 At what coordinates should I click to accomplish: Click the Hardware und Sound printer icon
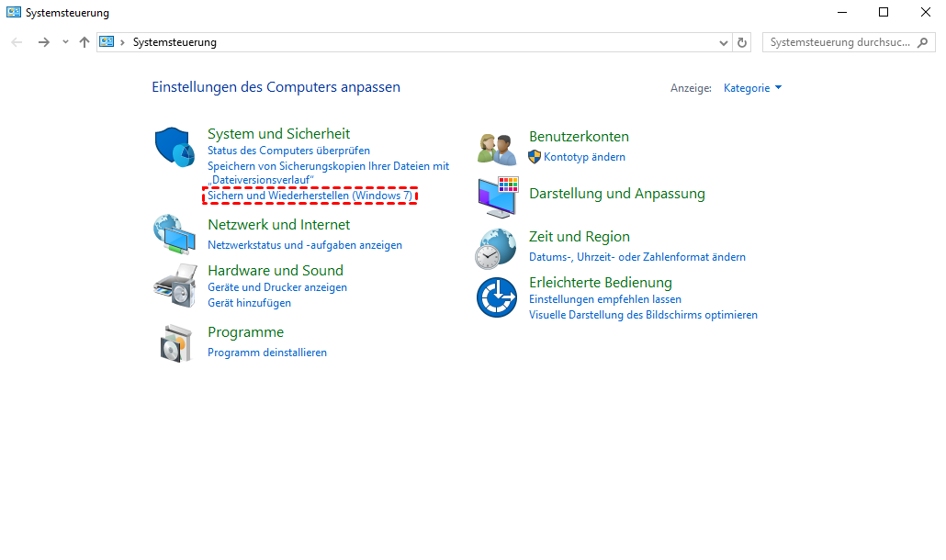coord(175,284)
